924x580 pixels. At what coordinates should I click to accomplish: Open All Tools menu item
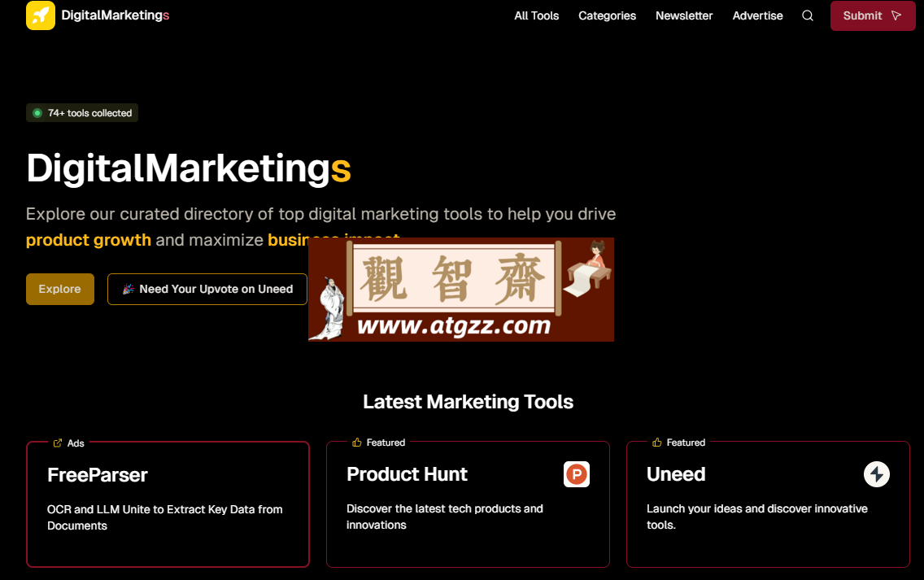pos(536,16)
